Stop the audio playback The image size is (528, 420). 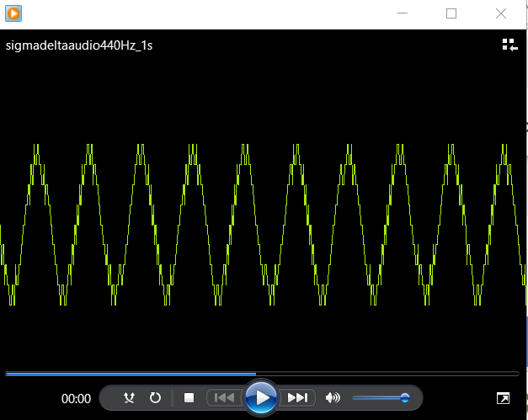(189, 398)
